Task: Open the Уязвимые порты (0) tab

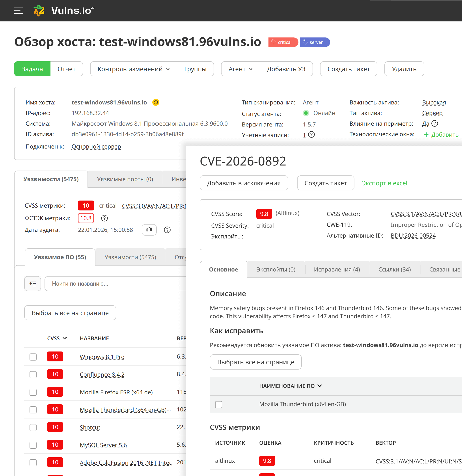Action: tap(125, 179)
